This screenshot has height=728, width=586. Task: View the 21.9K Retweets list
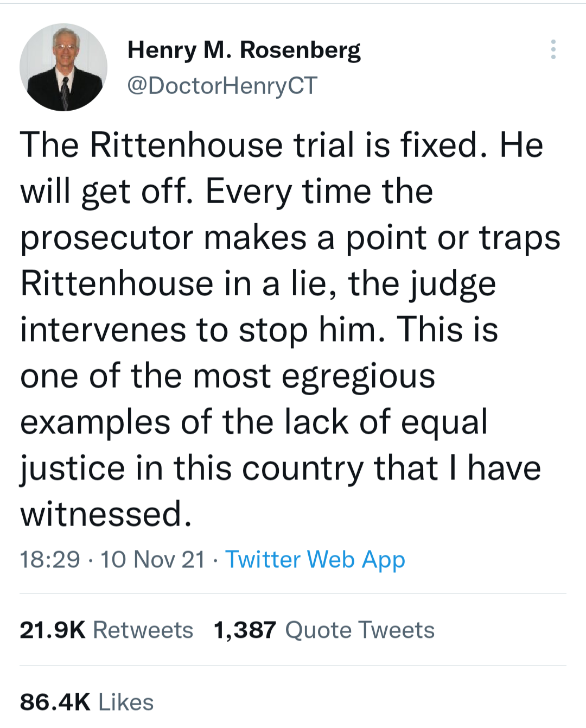tap(106, 630)
